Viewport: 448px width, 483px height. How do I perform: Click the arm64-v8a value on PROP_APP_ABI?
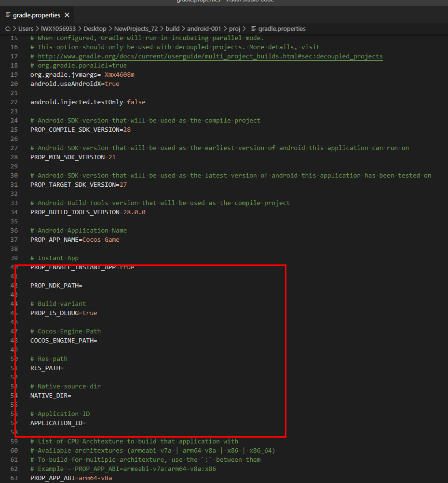(x=97, y=478)
